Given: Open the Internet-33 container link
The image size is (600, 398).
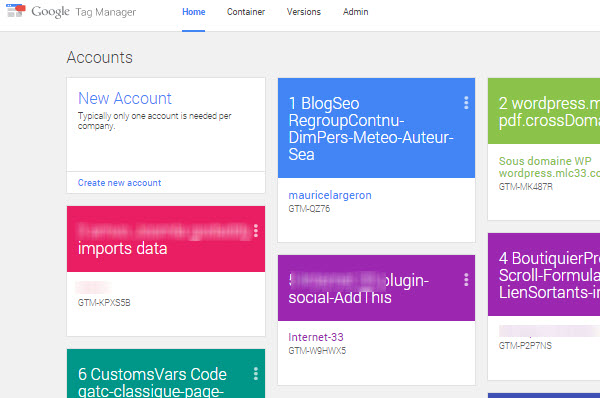Looking at the screenshot, I should [x=316, y=337].
